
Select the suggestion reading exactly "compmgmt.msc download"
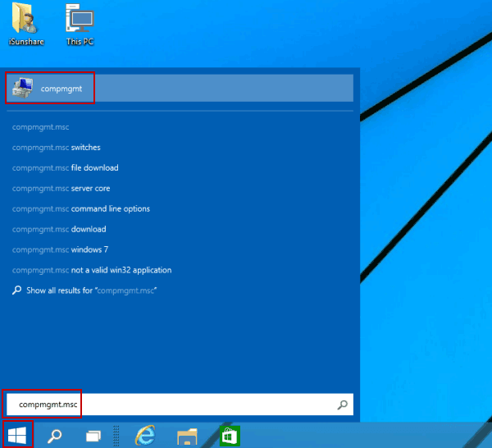tap(58, 230)
